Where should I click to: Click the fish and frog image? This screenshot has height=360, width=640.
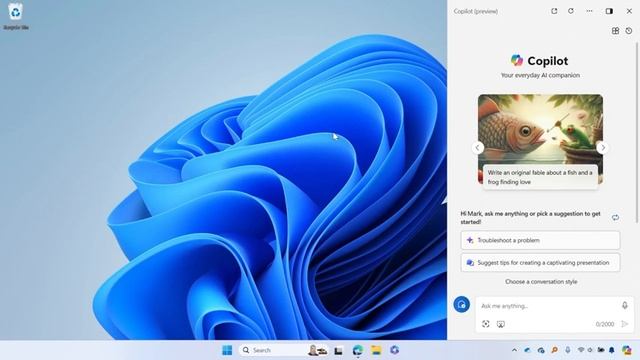540,129
